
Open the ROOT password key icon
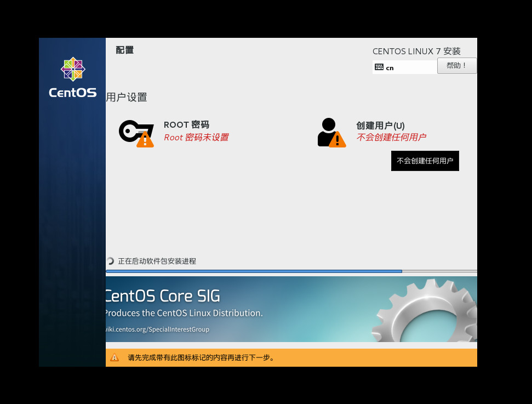[133, 130]
